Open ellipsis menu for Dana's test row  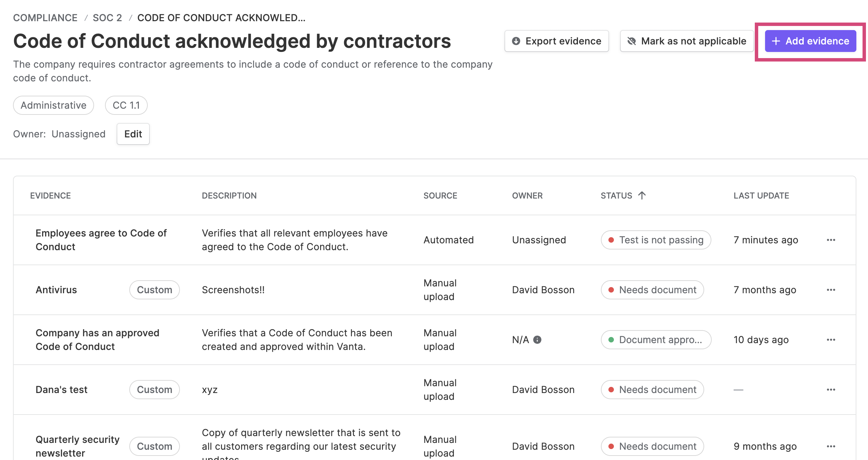click(831, 390)
